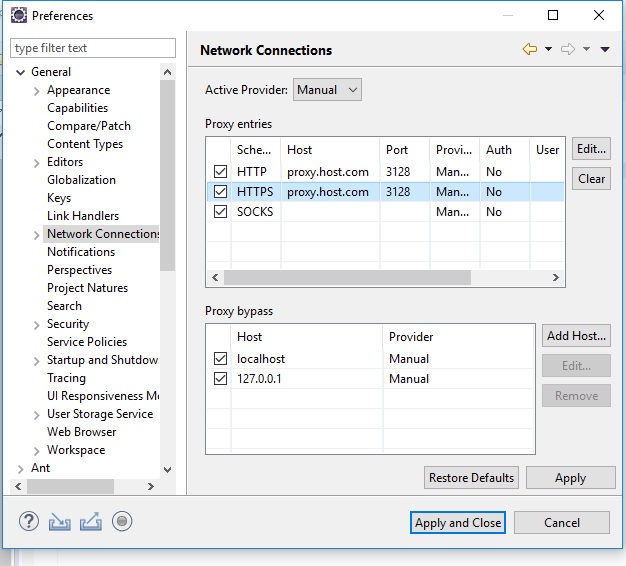Select the HTTP proxy.host.com row
Viewport: 626px width, 566px height.
tap(385, 172)
